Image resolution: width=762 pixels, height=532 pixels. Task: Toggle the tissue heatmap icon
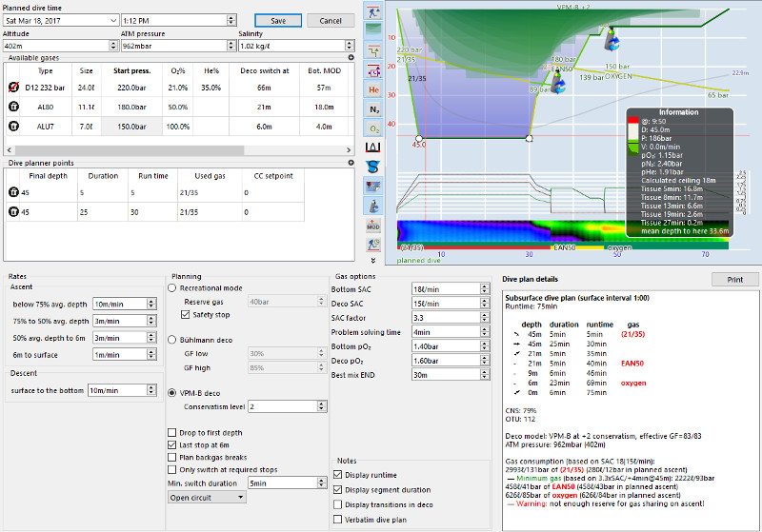(x=373, y=187)
